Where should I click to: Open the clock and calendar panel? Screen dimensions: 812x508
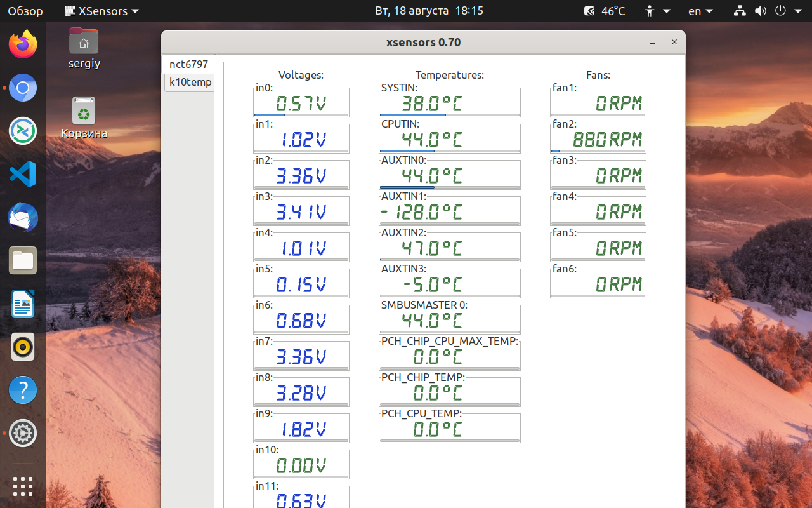(429, 11)
